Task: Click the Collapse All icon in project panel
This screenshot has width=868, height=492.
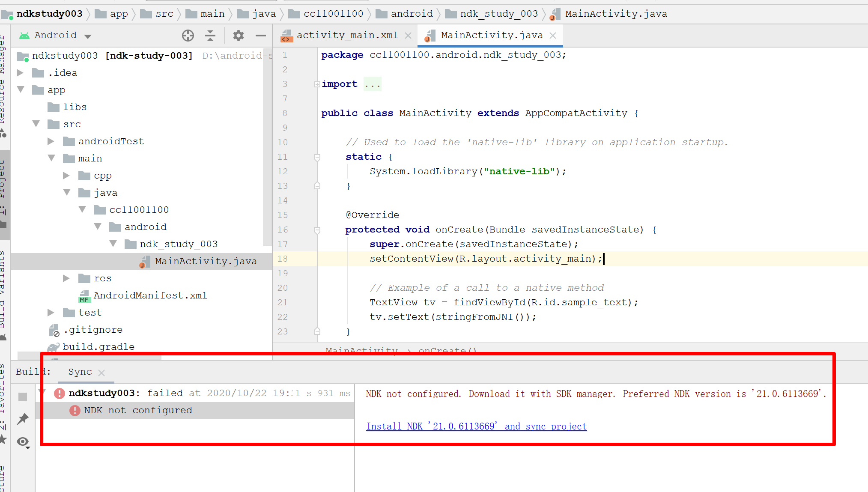Action: point(210,36)
